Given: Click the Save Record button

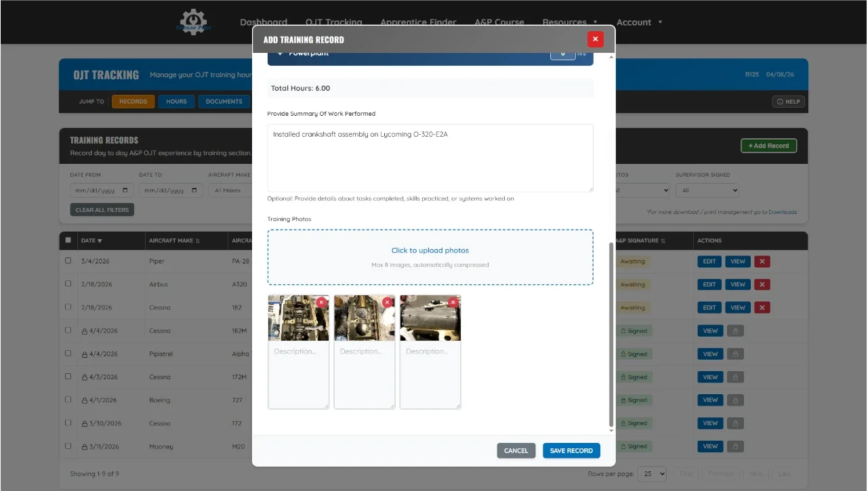Looking at the screenshot, I should point(571,450).
